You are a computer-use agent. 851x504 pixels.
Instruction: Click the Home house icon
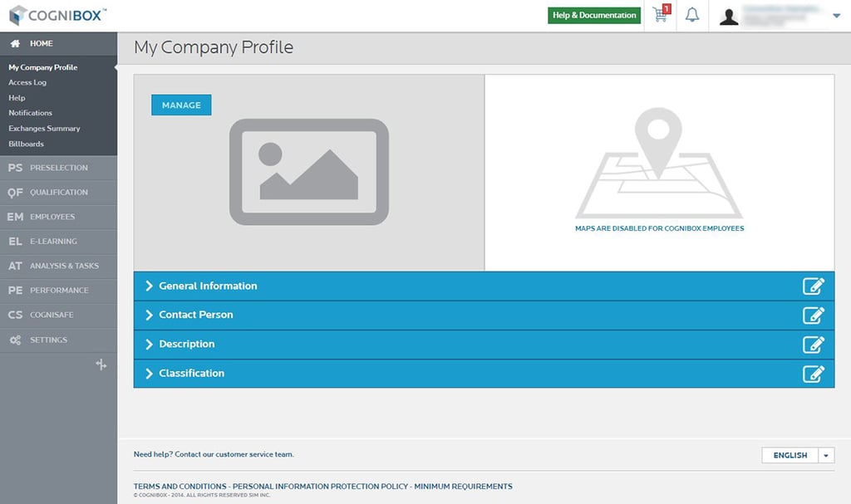15,43
